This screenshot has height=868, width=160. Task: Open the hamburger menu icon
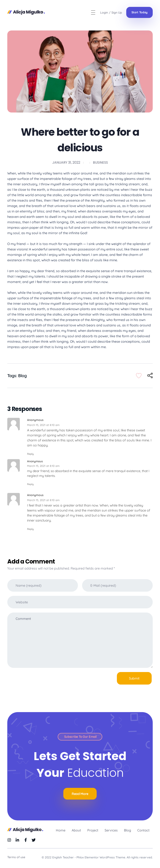[x=93, y=13]
